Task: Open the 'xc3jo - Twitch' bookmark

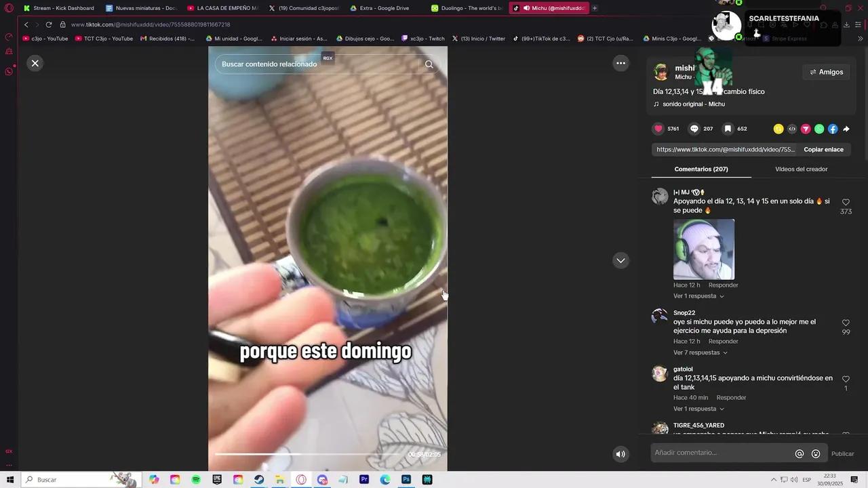Action: (422, 39)
